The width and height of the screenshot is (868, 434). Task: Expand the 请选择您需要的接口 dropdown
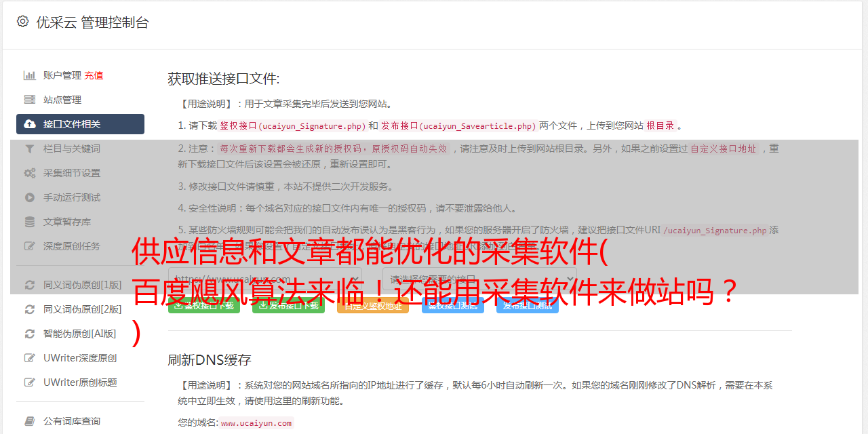479,279
